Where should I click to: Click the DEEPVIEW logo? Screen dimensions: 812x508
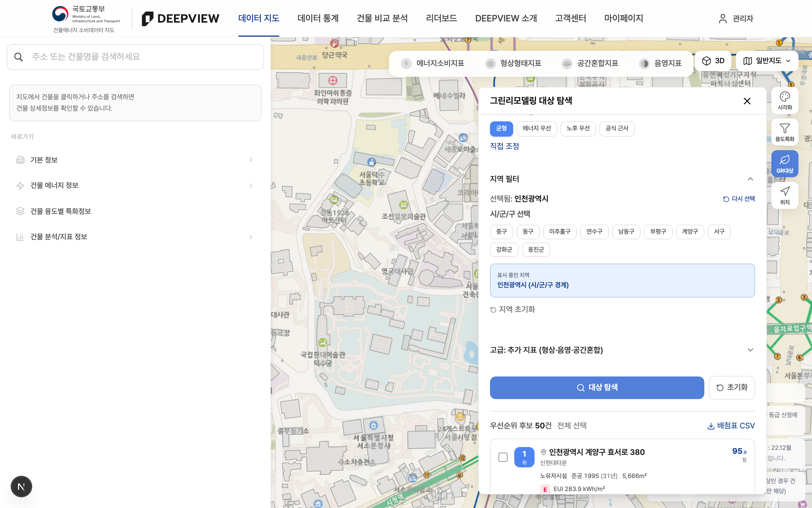coord(180,18)
